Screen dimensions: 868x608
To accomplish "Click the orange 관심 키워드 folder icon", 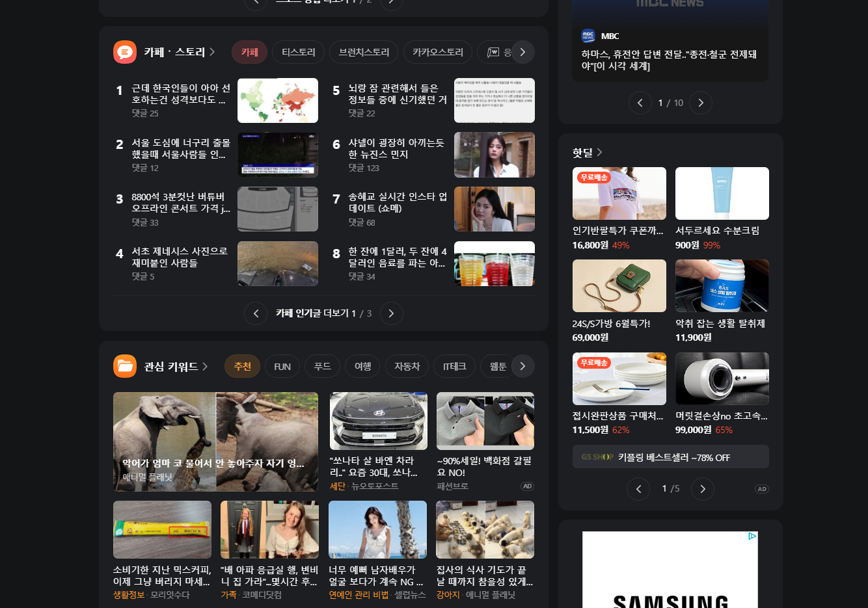I will tap(125, 366).
